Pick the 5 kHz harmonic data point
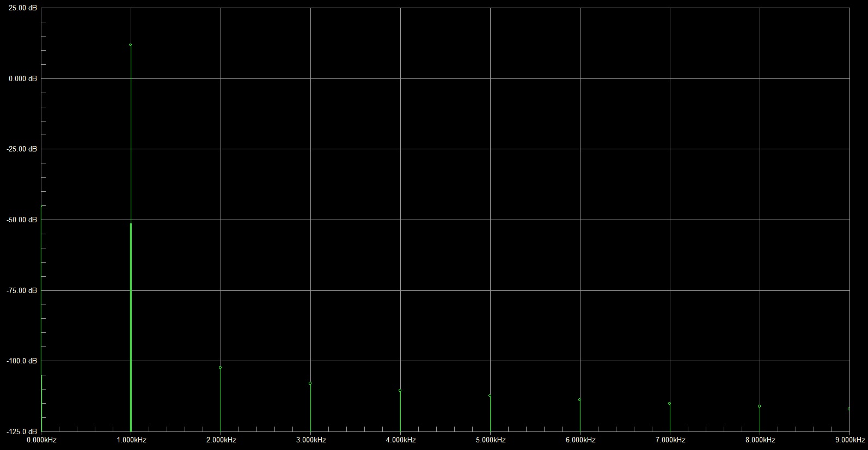Image resolution: width=868 pixels, height=450 pixels. click(490, 396)
